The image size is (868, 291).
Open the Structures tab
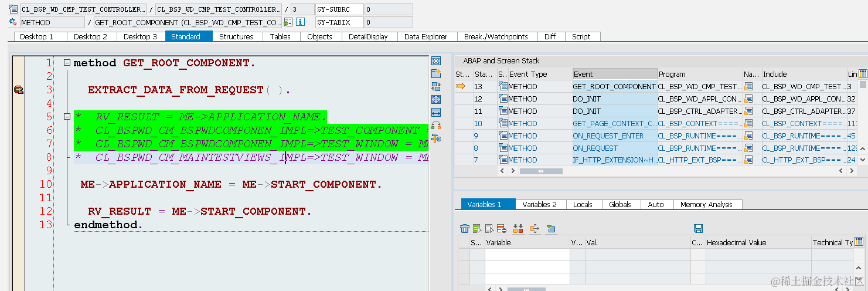(x=236, y=36)
